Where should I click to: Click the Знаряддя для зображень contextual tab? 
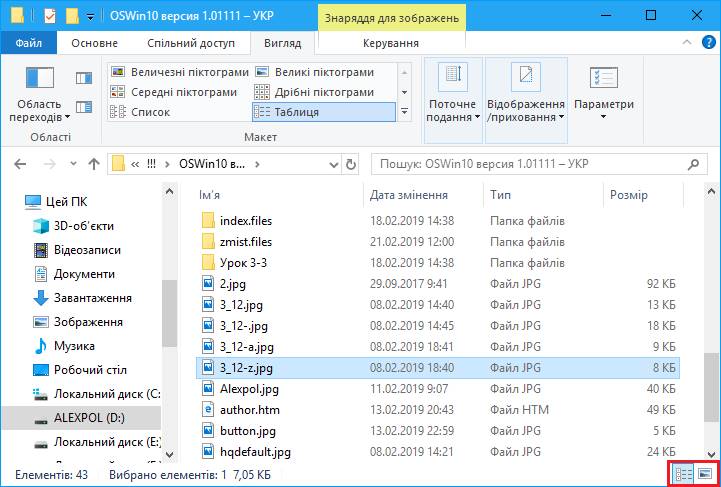(392, 18)
